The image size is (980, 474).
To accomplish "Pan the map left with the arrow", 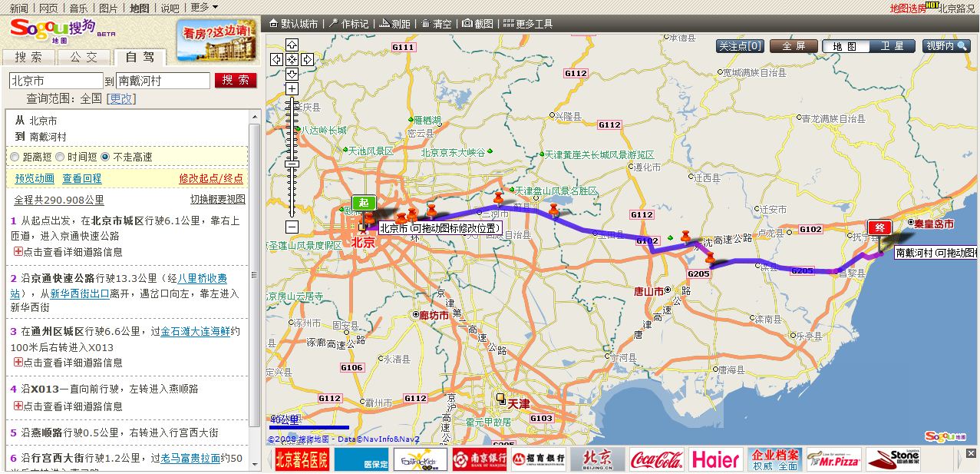I will coord(277,59).
